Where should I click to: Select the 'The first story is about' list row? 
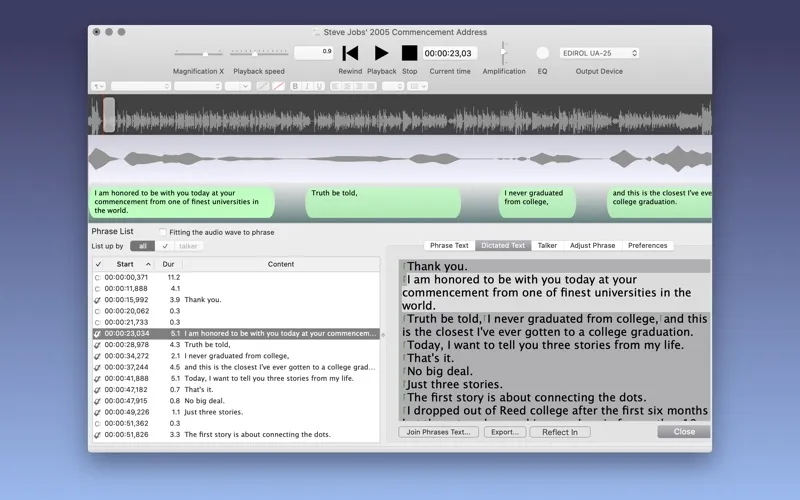(236, 435)
